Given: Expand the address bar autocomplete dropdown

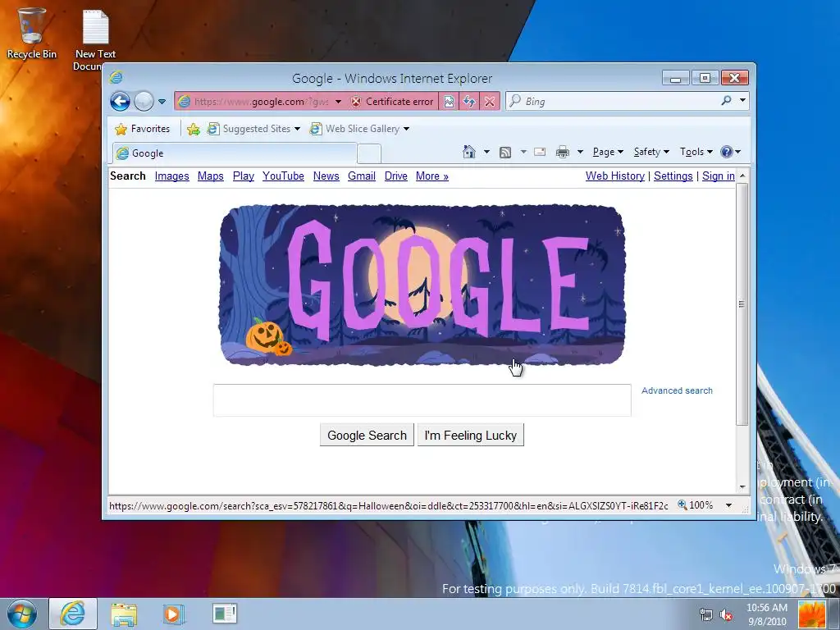Looking at the screenshot, I should pos(338,101).
